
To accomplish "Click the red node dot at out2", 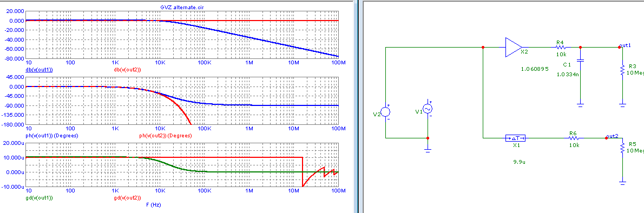I will pos(606,138).
